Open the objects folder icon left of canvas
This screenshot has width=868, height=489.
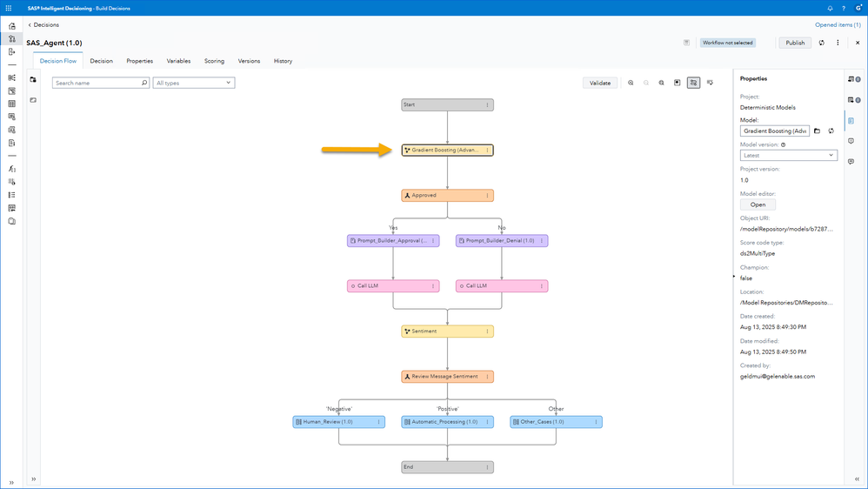point(33,80)
